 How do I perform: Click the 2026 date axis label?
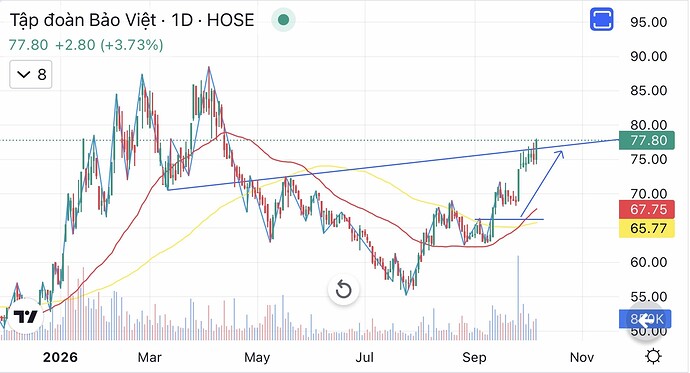point(60,357)
